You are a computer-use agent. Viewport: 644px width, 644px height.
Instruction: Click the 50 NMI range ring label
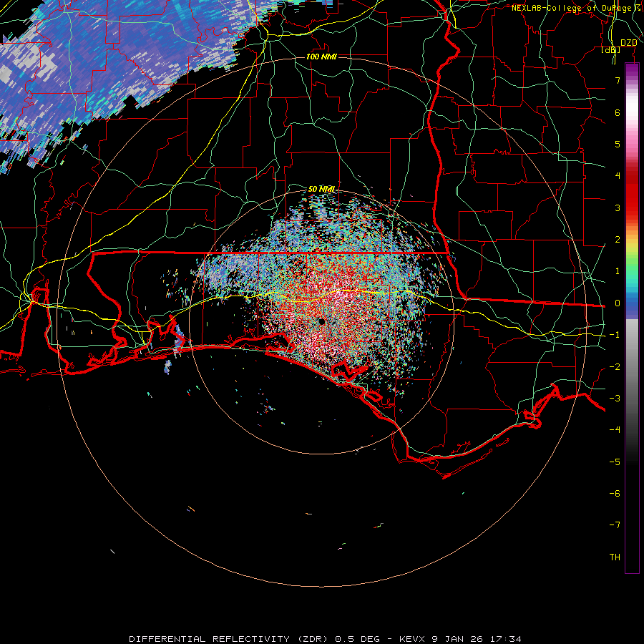click(321, 189)
